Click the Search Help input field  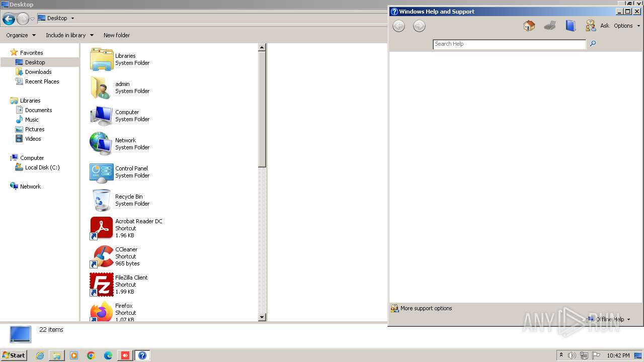(509, 44)
